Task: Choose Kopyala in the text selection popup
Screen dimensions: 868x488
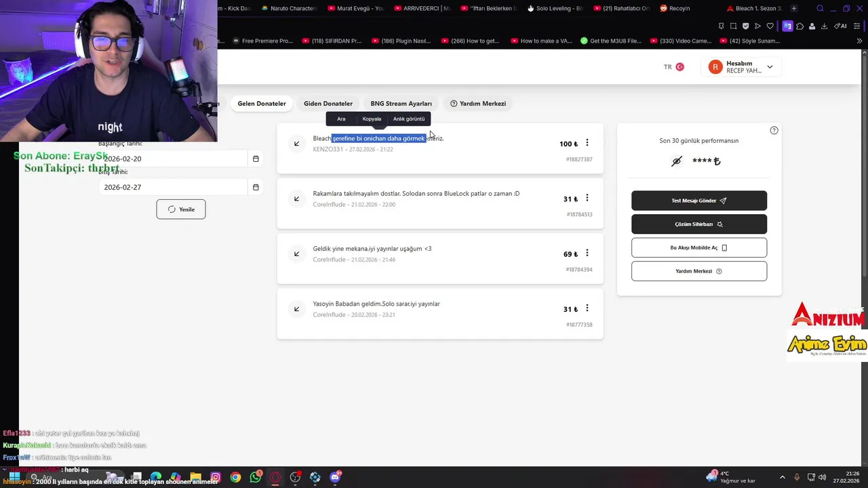Action: (x=372, y=119)
